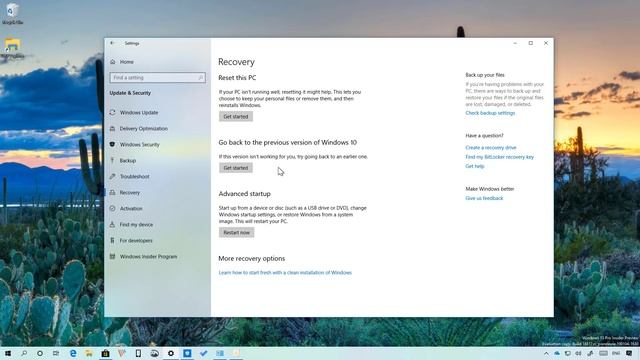Open Your Phone app on taskbar
This screenshot has width=640, height=360.
138,353
